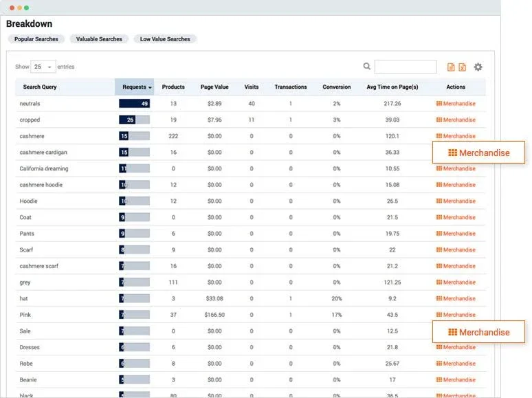Open Merchandise for Robe row
This screenshot has width=532, height=398.
click(x=456, y=364)
